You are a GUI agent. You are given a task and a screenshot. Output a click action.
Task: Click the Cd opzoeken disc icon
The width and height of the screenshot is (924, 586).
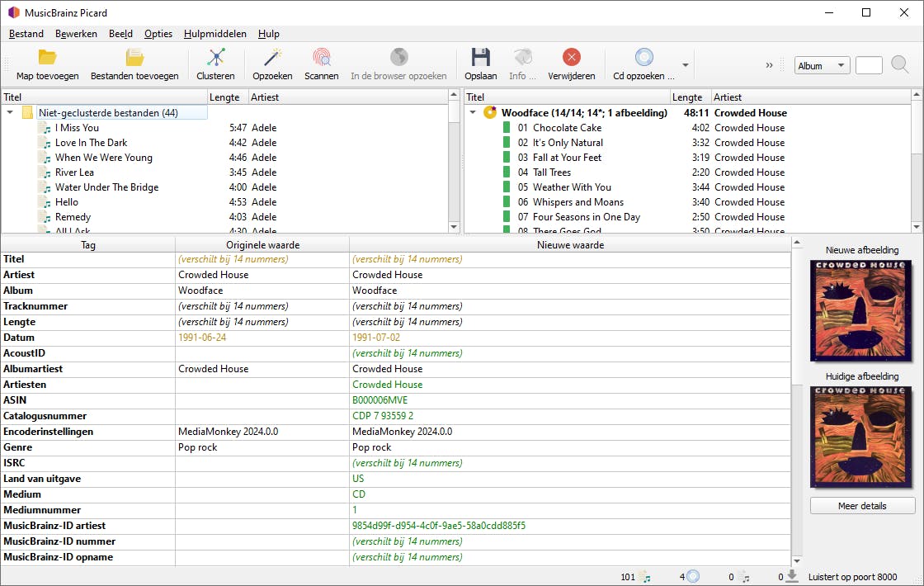[x=643, y=58]
